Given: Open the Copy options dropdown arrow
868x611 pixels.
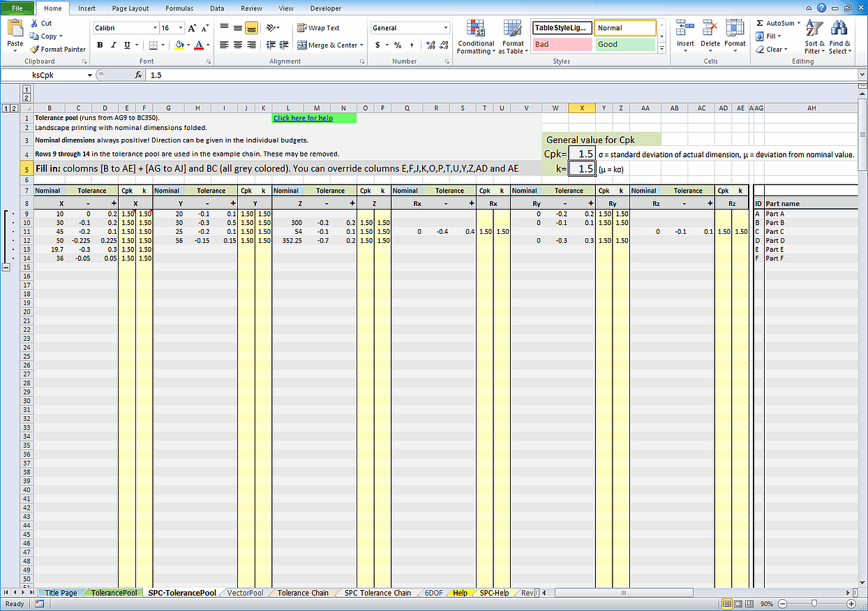Looking at the screenshot, I should [x=61, y=36].
